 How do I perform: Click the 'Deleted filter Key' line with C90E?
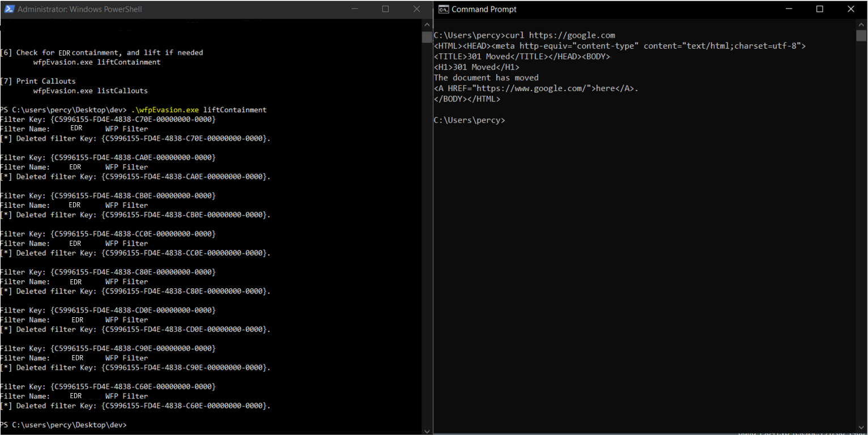pos(135,368)
